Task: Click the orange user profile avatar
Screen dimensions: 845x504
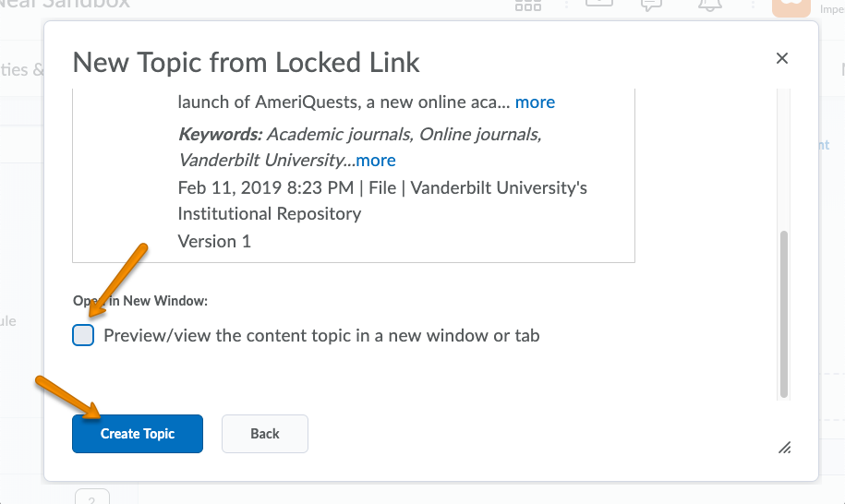Action: 791,6
